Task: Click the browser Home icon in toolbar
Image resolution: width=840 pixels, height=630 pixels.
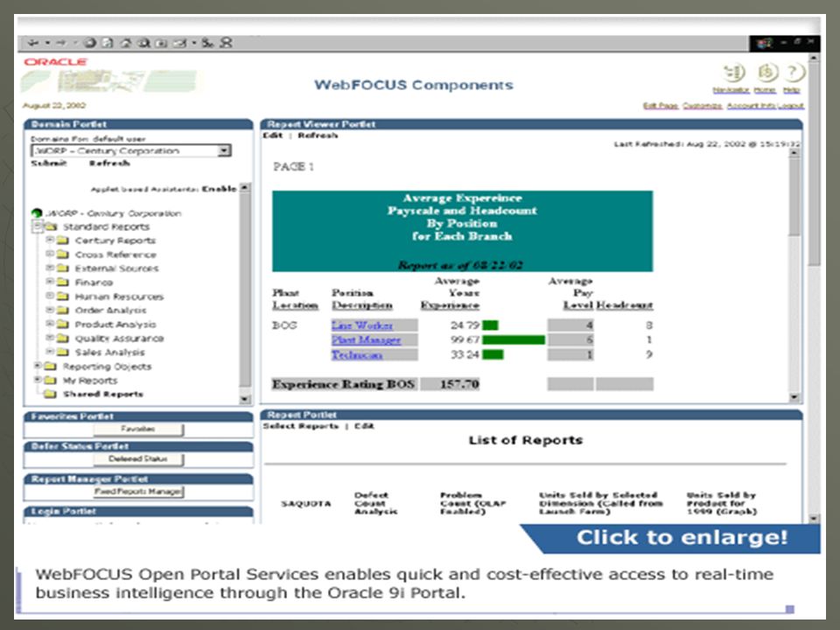Action: point(126,43)
